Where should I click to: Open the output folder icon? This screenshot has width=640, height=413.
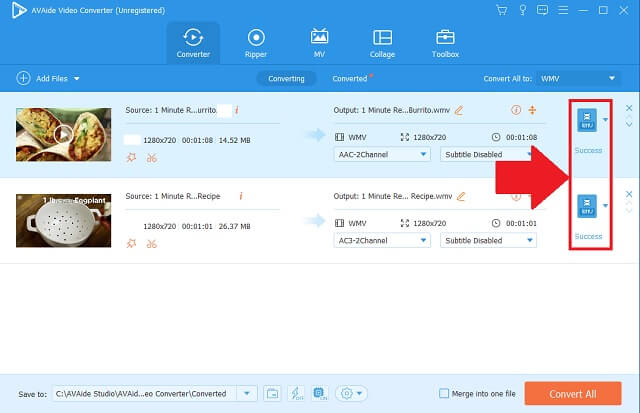click(272, 393)
